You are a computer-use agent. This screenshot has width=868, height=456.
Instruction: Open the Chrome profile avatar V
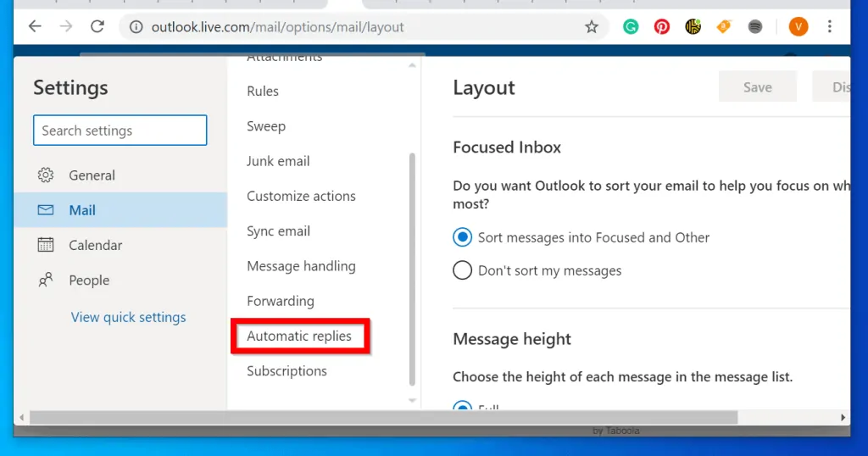798,26
